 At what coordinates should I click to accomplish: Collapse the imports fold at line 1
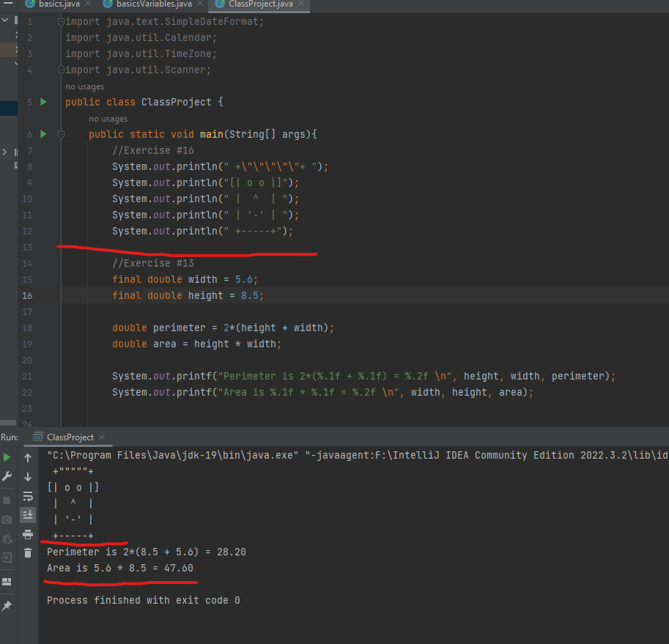(61, 21)
